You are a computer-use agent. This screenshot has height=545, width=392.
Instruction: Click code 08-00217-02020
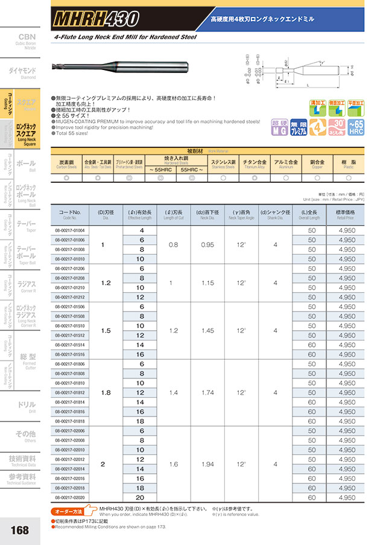70,498
